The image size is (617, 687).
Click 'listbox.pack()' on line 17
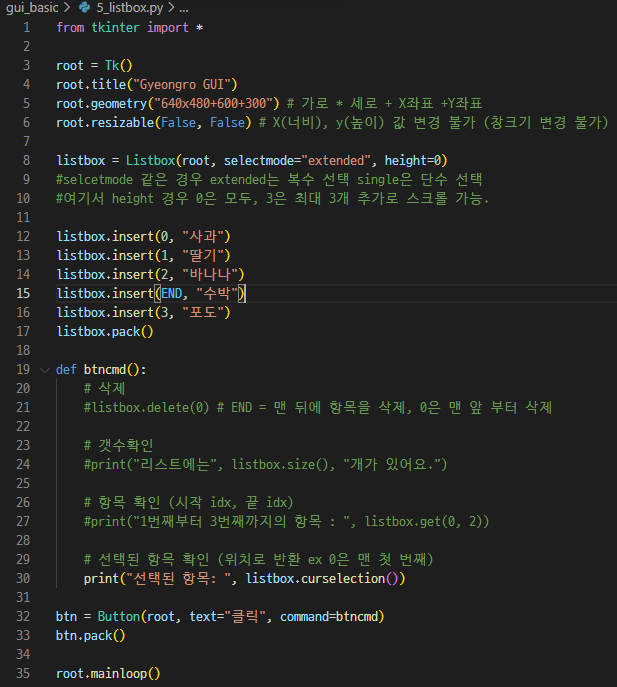105,332
